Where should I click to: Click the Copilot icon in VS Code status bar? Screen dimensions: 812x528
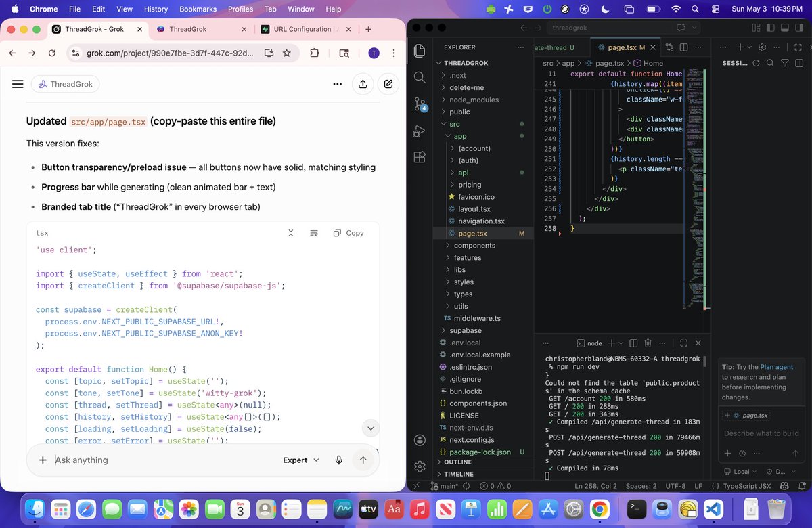[x=784, y=486]
